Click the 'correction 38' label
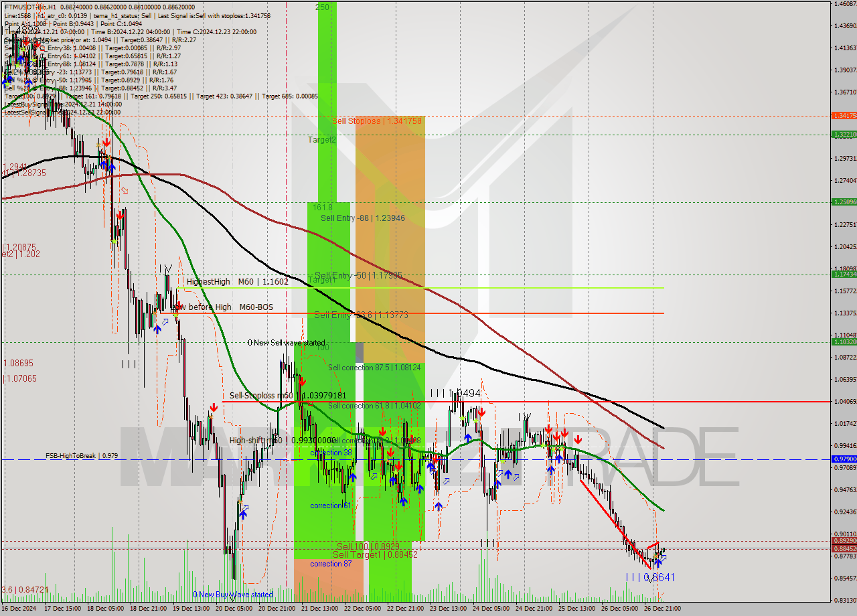 click(331, 453)
